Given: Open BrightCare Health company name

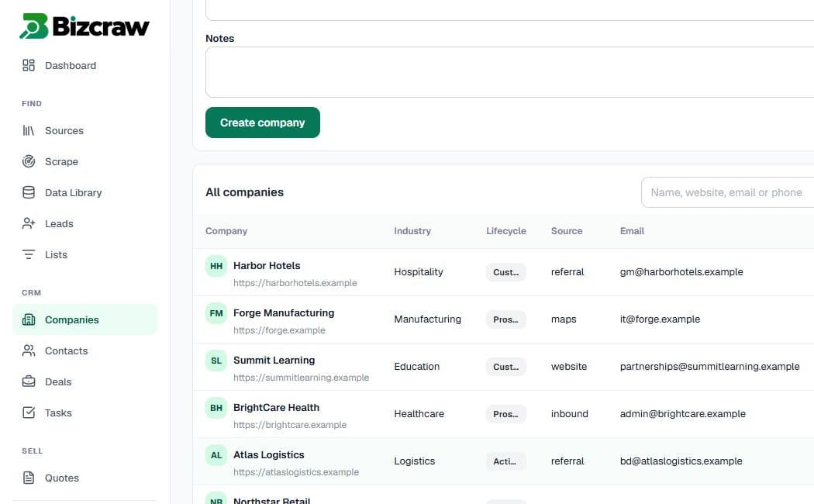Looking at the screenshot, I should click(x=276, y=407).
